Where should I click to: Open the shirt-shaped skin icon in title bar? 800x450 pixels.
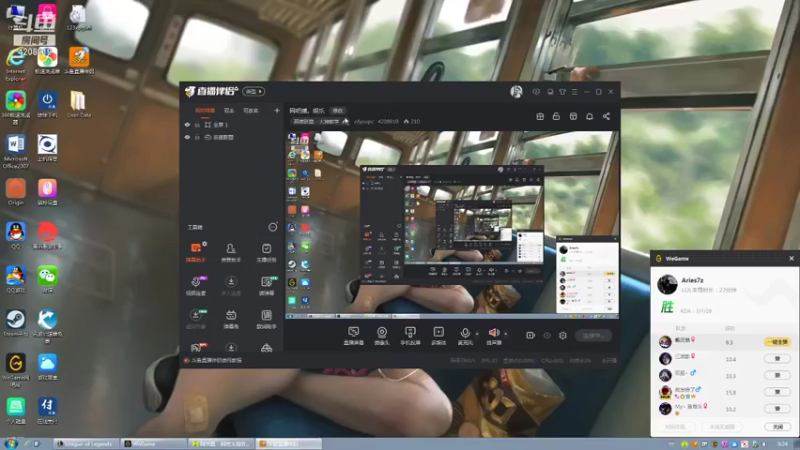[562, 92]
